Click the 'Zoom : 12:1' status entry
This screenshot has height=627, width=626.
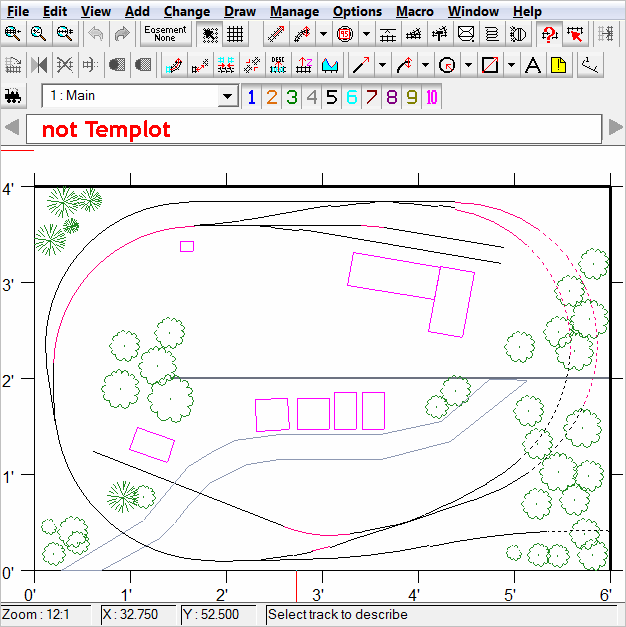[45, 614]
